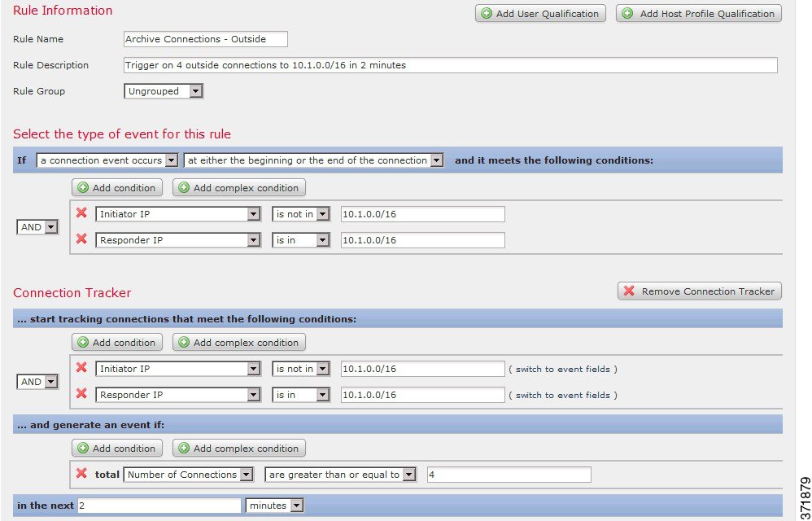Viewport: 812px width, 521px height.
Task: Change the AND operator in Connection Tracker
Action: [37, 382]
